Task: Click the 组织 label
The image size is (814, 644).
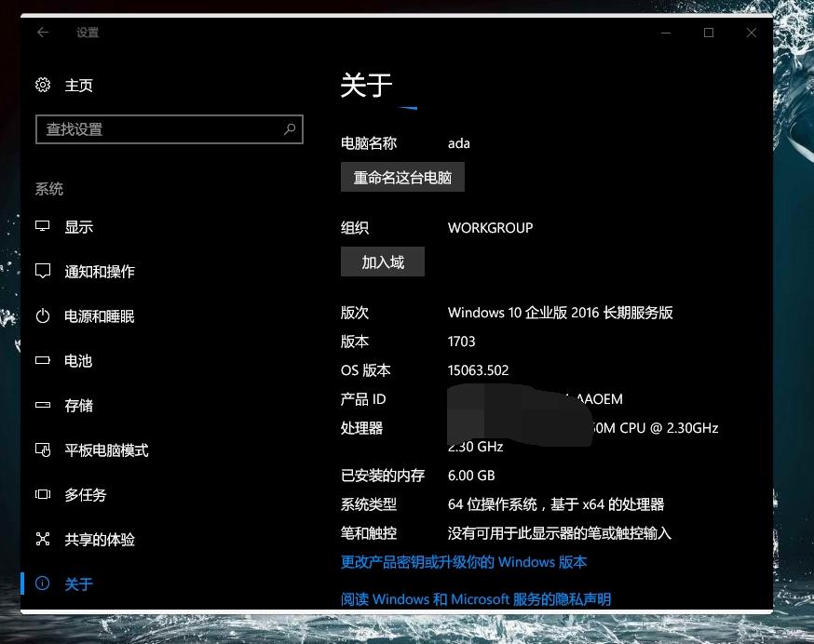Action: pos(355,228)
